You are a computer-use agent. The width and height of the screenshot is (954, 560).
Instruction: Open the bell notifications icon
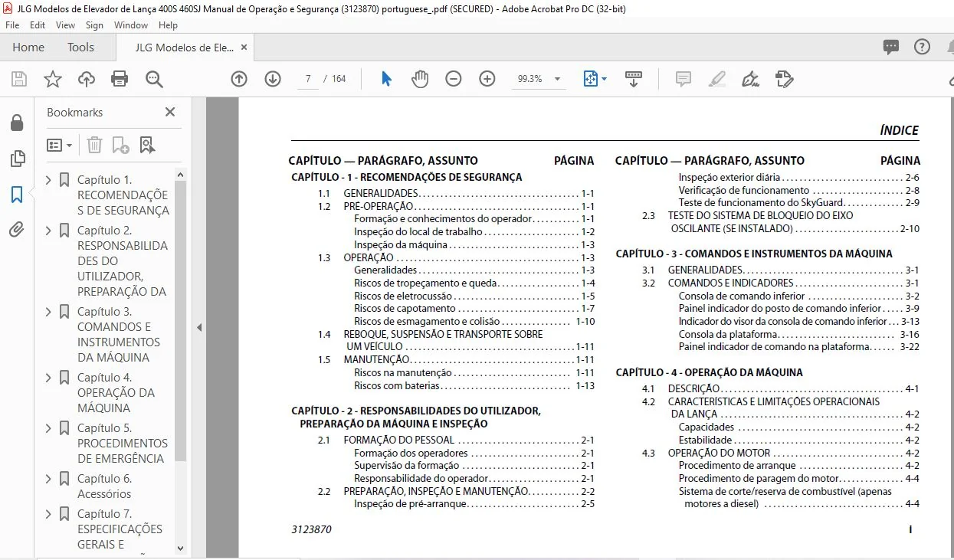click(x=950, y=47)
